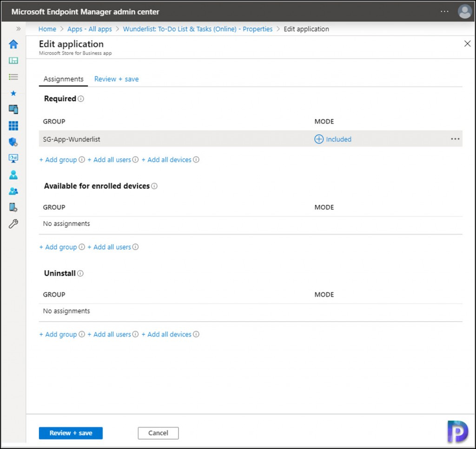Click the Included mode link
Screen dimensions: 476x449
click(x=338, y=139)
